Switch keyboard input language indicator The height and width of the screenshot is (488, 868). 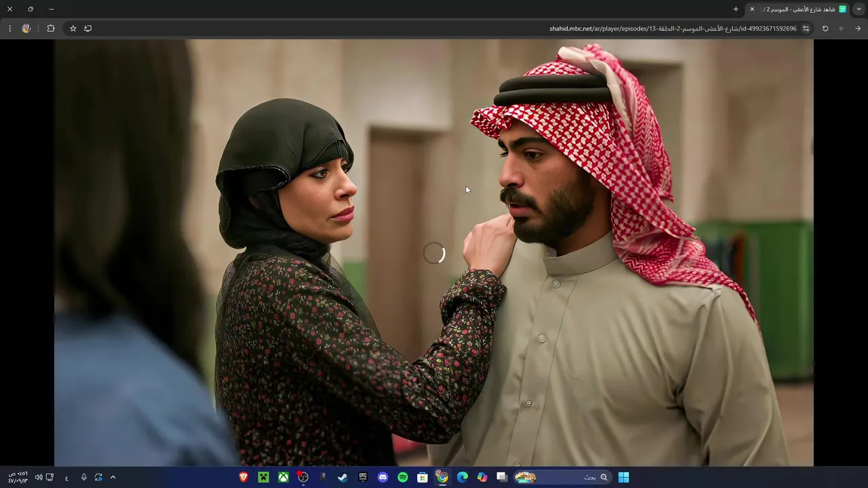click(x=66, y=478)
